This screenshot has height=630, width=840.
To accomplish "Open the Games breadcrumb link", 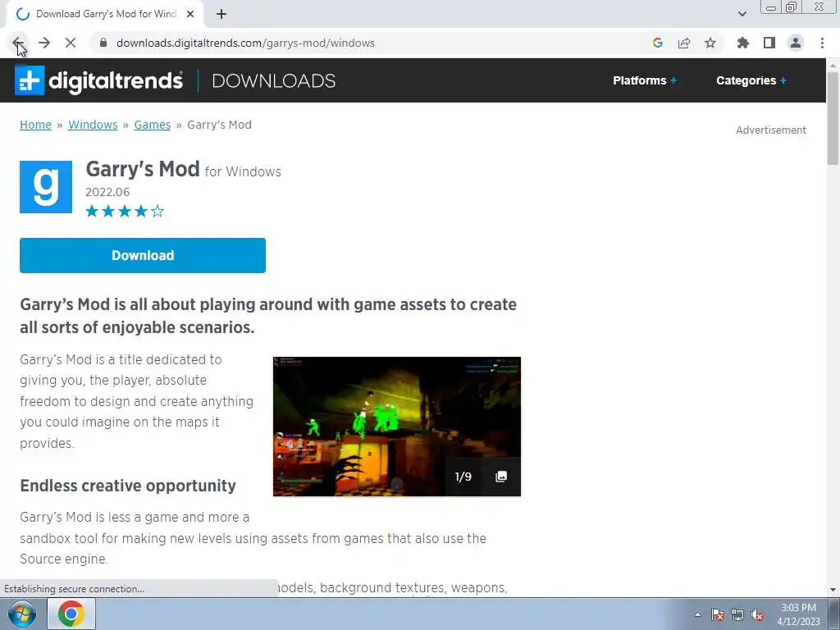I will [x=152, y=125].
